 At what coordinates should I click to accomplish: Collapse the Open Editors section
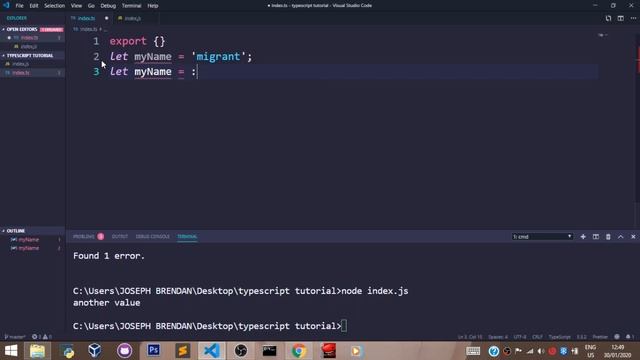point(22,29)
